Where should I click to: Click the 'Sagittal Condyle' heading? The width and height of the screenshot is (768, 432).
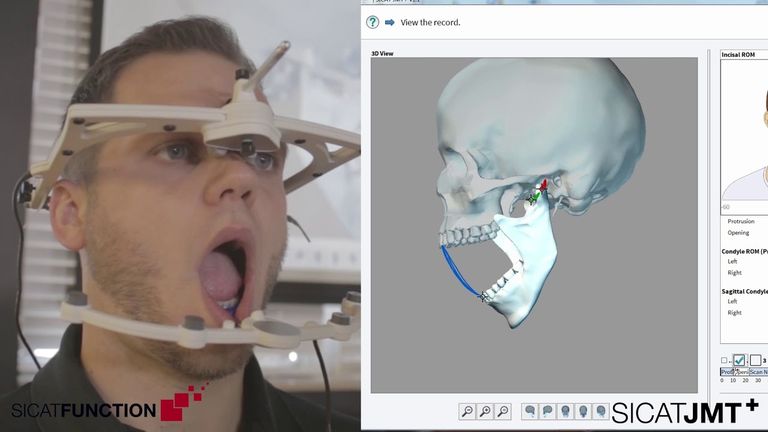coord(744,291)
